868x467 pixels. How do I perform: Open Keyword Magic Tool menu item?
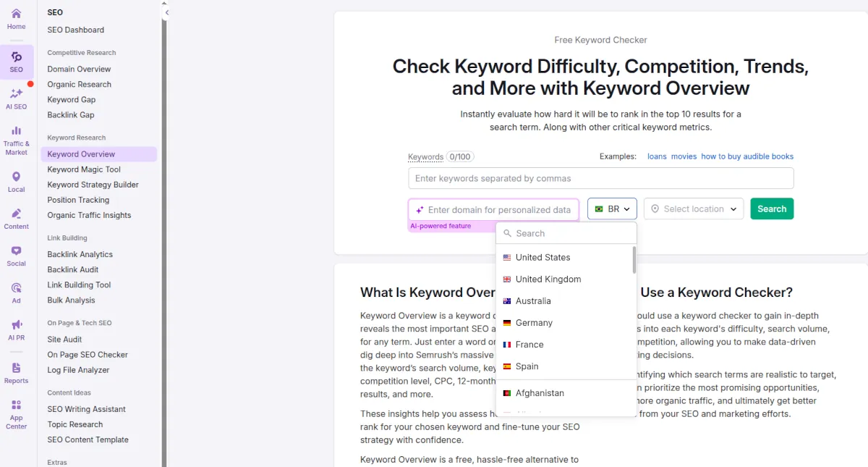coord(84,169)
